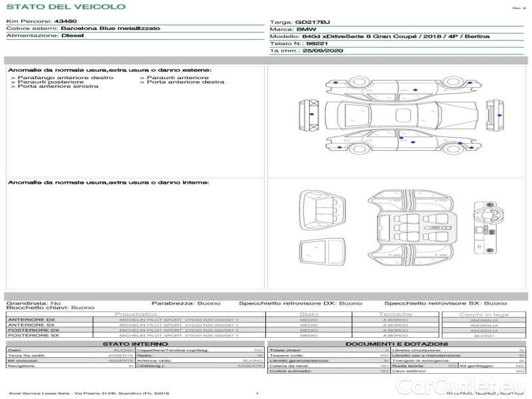Click the Barcelona Blue metallizzato color value
532x399 pixels.
110,28
